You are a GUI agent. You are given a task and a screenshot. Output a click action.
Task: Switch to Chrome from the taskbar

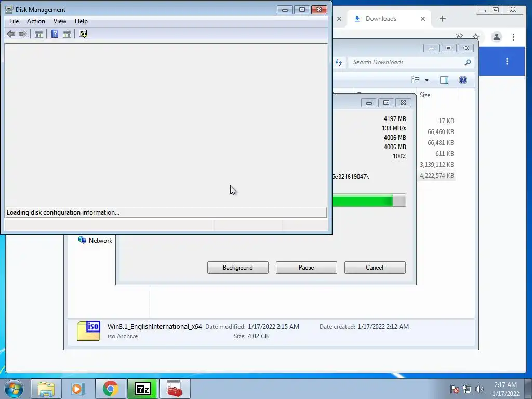click(110, 389)
